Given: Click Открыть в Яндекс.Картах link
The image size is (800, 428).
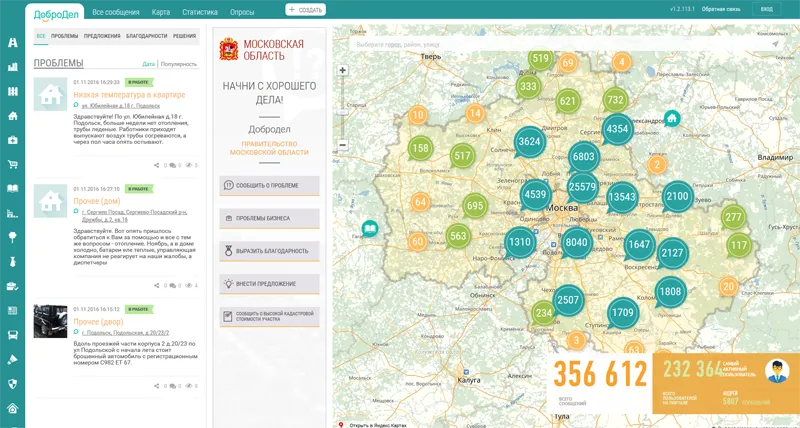Looking at the screenshot, I should pos(378,425).
